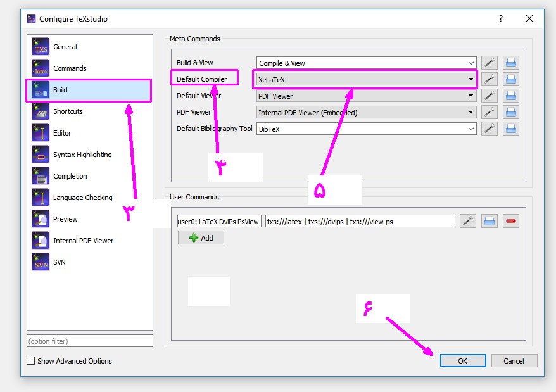Edit the user0 command name field
Viewport: 556px width, 392px height.
(x=218, y=222)
